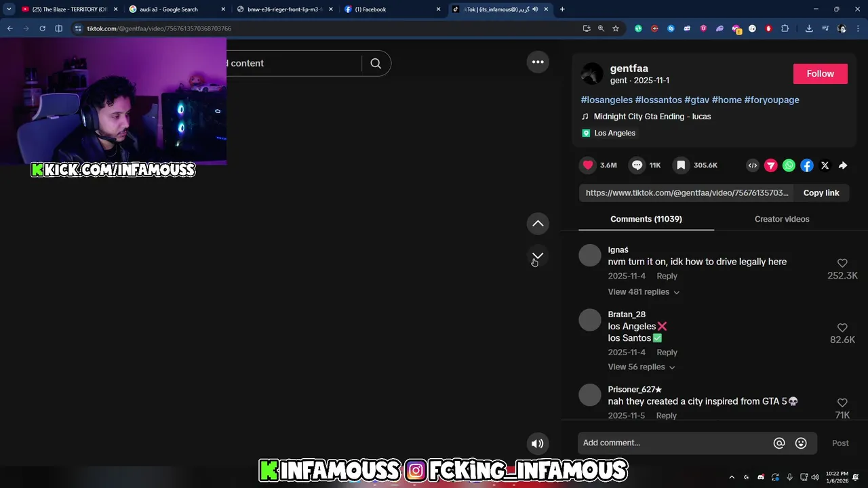Screen dimensions: 868x488
Task: Send to friends via red paper-plane icon
Action: (771, 165)
